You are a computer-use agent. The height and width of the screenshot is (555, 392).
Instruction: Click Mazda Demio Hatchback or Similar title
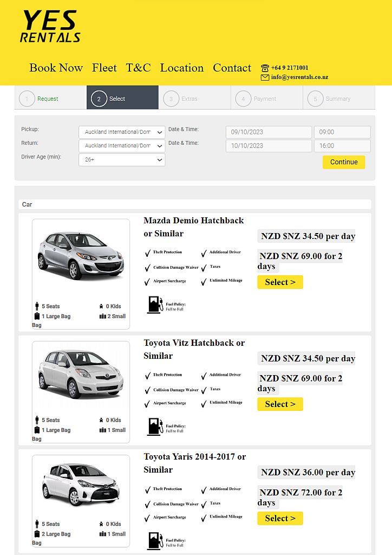point(193,227)
